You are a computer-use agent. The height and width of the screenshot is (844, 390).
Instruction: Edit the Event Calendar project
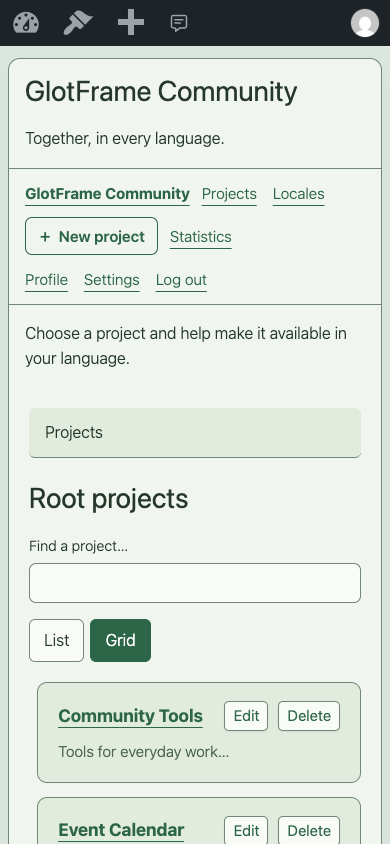pos(246,831)
